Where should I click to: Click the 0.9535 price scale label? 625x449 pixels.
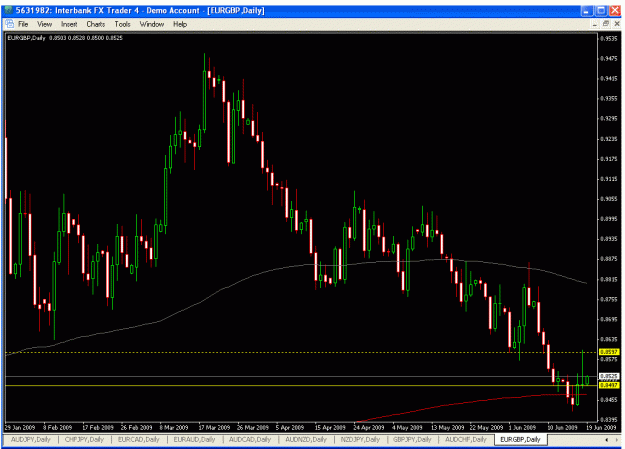click(609, 39)
